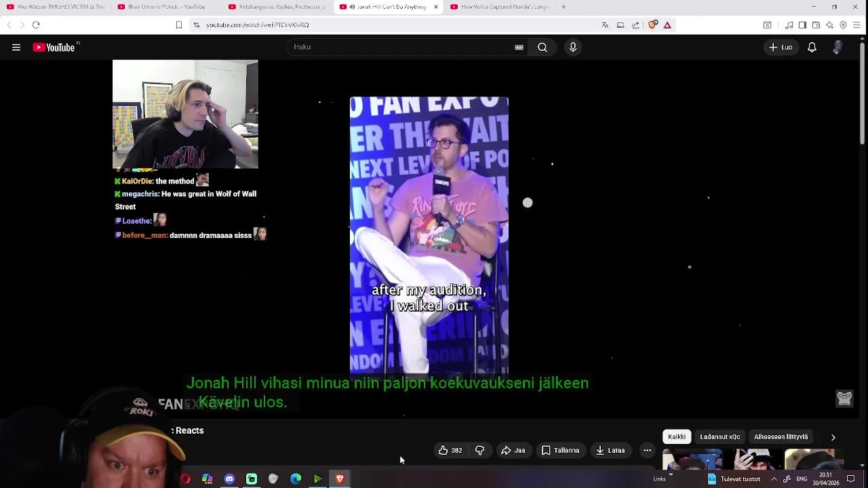Image resolution: width=868 pixels, height=488 pixels.
Task: Click the magnifier search button
Action: tap(542, 47)
